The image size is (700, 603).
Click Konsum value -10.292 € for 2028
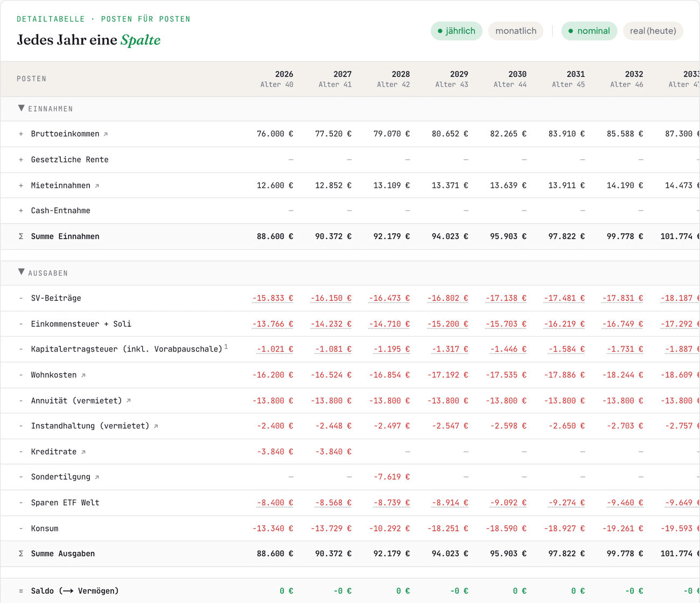tap(389, 529)
